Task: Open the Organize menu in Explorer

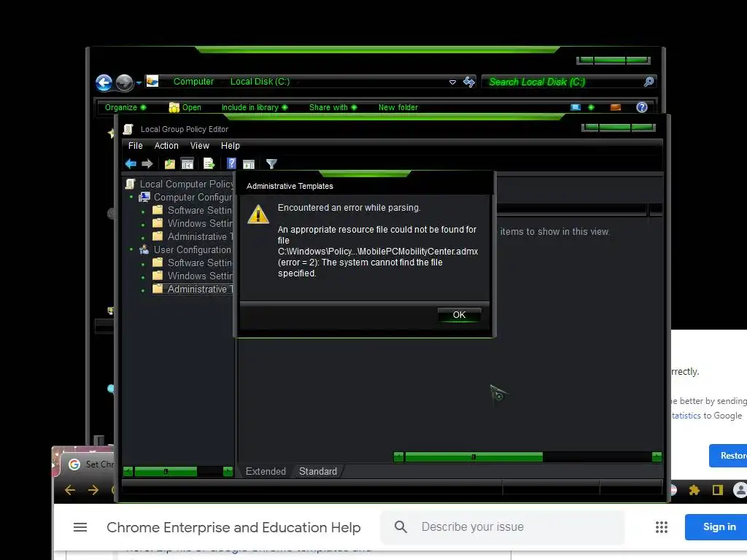Action: coord(125,108)
